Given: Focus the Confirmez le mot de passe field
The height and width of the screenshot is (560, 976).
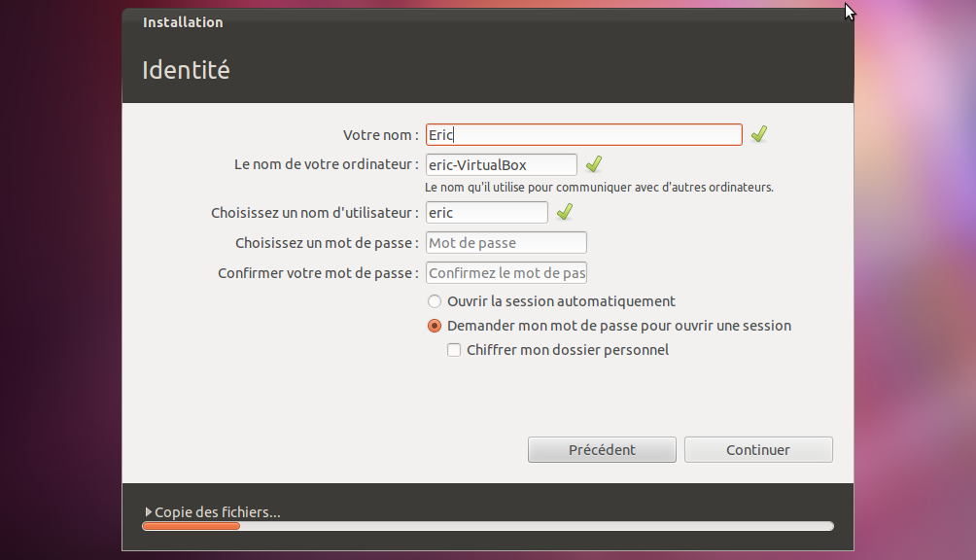Looking at the screenshot, I should pyautogui.click(x=506, y=273).
